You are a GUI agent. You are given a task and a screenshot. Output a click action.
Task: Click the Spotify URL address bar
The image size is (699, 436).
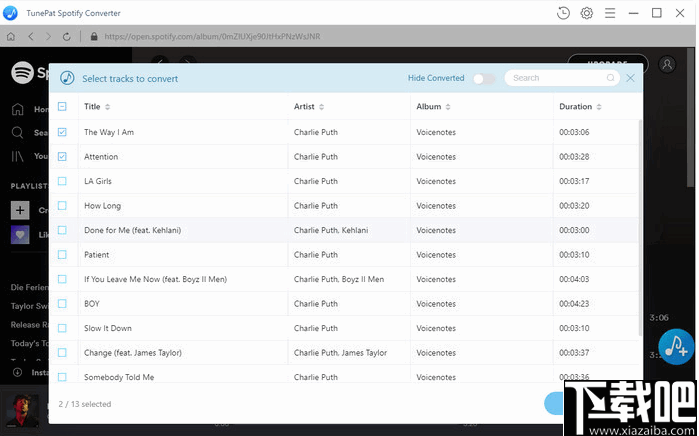click(x=212, y=37)
